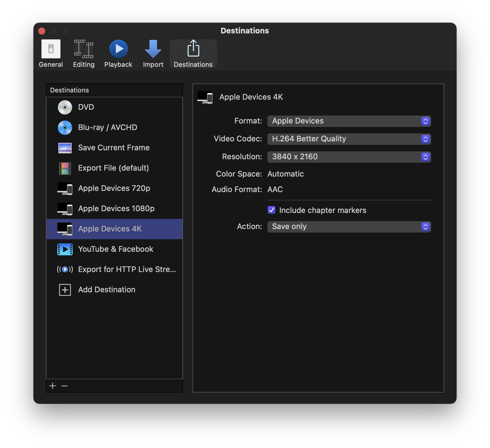Click the Add Destination plus-box icon
Screen dimensions: 490x448
click(x=65, y=290)
